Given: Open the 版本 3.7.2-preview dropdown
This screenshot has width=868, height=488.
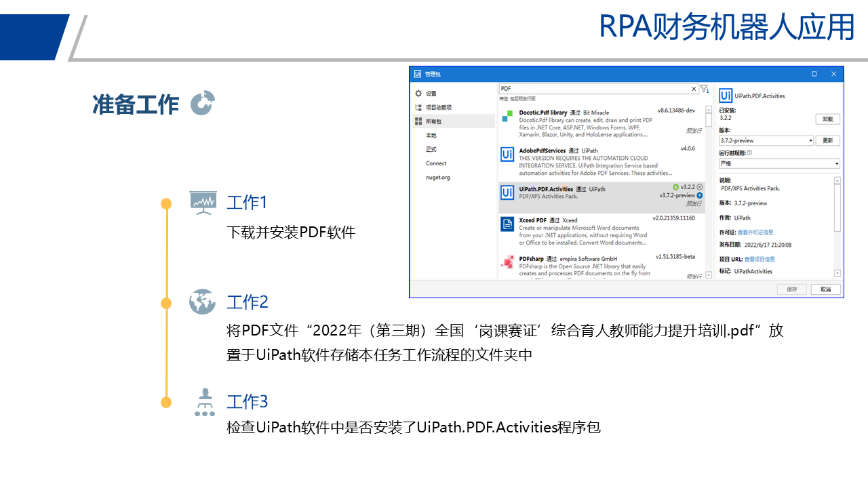Looking at the screenshot, I should pos(766,140).
